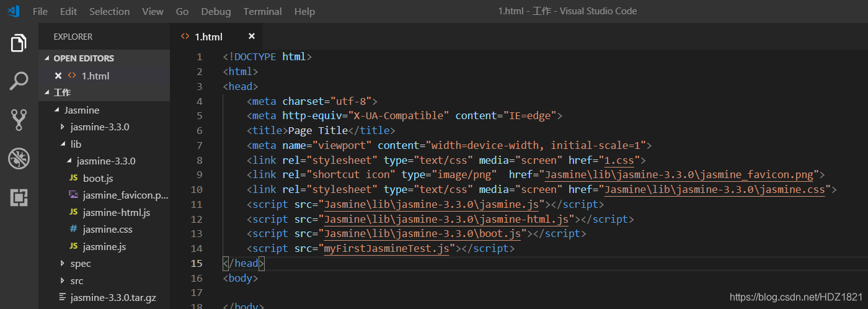Follow the jasmine-html.js src link

click(446, 220)
